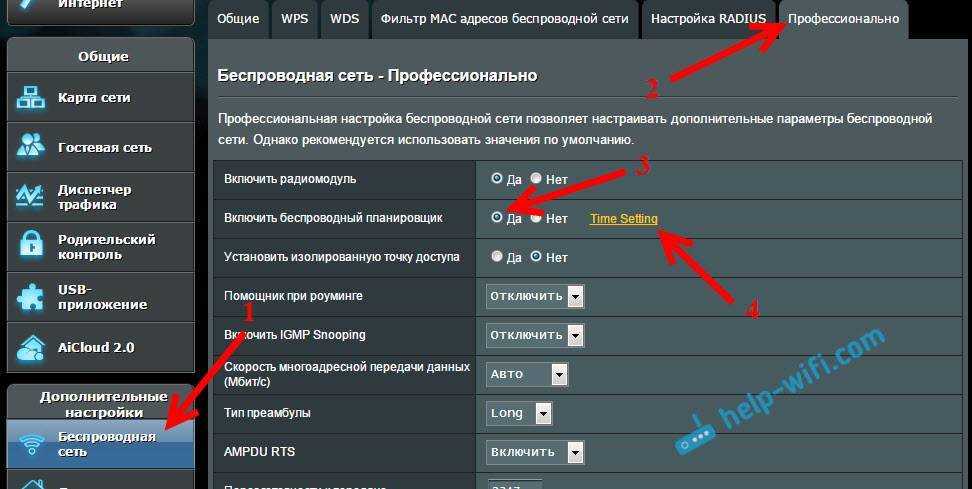Open multicast rate dropdown set to Авто

pyautogui.click(x=527, y=374)
